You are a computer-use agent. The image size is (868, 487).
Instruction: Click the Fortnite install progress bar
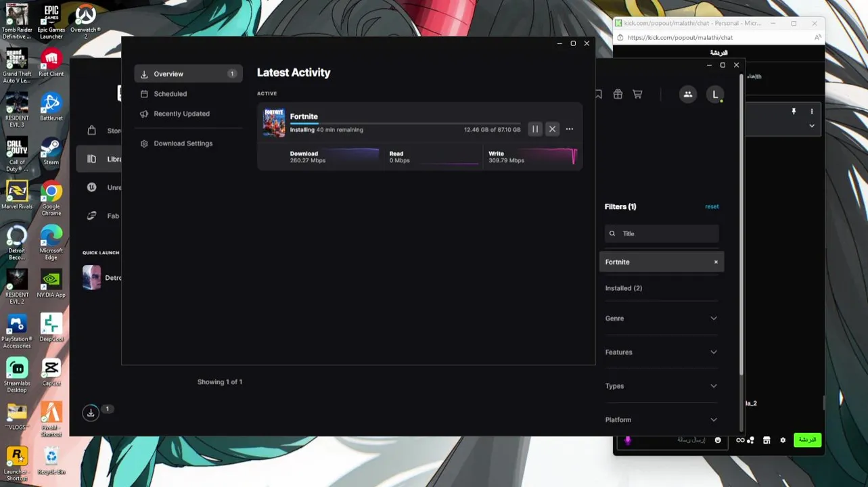pos(405,124)
